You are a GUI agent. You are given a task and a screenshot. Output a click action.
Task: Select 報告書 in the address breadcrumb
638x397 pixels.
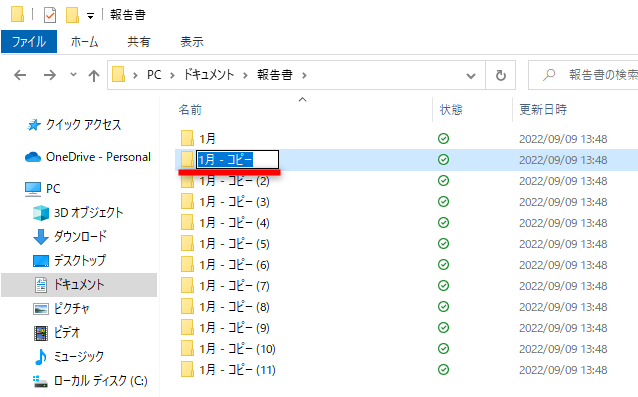pyautogui.click(x=275, y=75)
